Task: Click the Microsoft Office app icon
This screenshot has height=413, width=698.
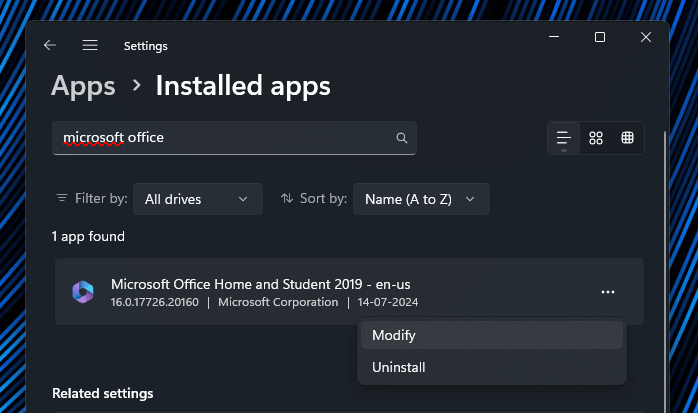Action: tap(83, 292)
